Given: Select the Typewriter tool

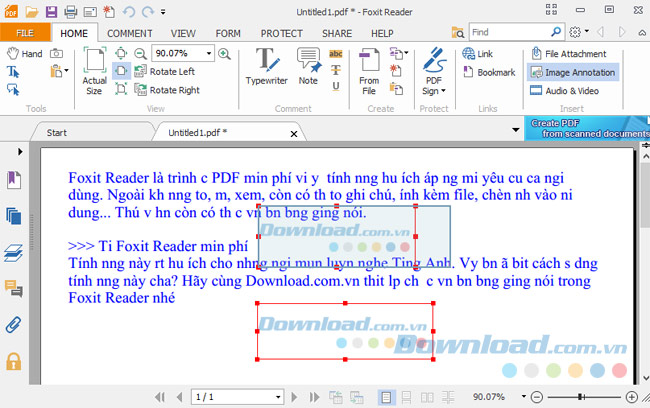Looking at the screenshot, I should 266,66.
